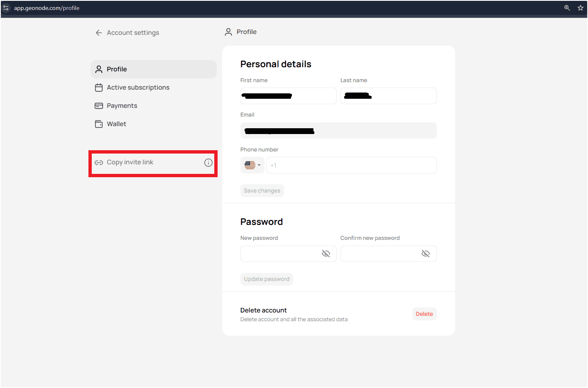Image resolution: width=588 pixels, height=388 pixels.
Task: Click the calendar icon beside Active subscriptions
Action: point(98,87)
